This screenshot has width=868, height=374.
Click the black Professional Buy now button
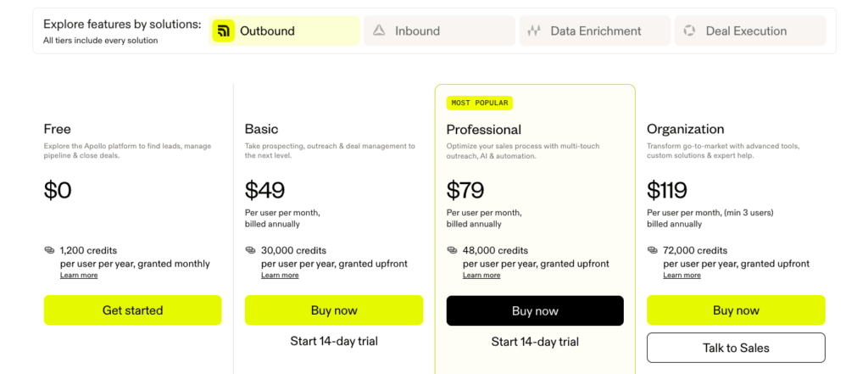pyautogui.click(x=535, y=311)
